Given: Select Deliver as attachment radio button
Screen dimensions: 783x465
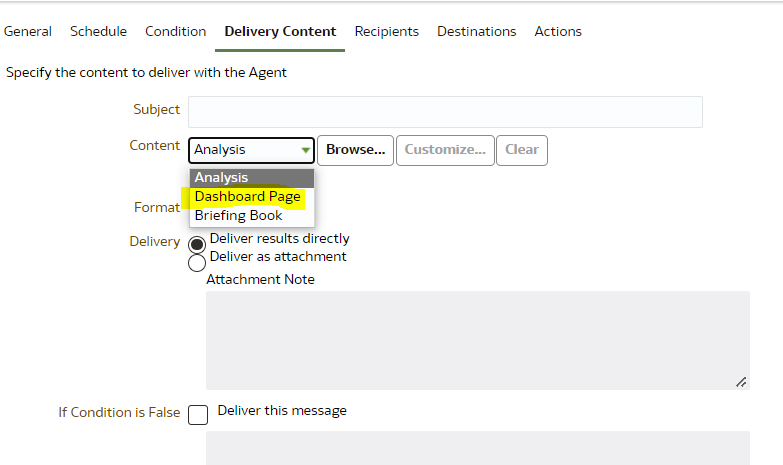Looking at the screenshot, I should point(197,263).
